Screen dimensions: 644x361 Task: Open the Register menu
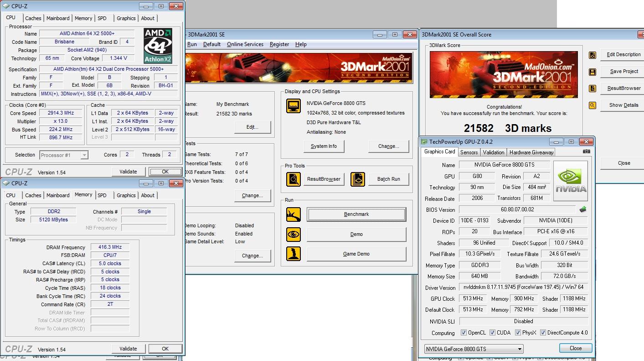click(279, 44)
